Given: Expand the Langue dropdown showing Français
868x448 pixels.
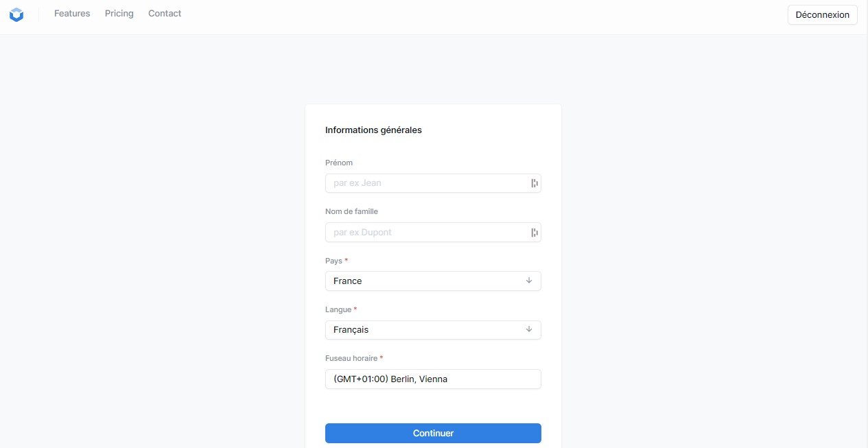Looking at the screenshot, I should 425,330.
